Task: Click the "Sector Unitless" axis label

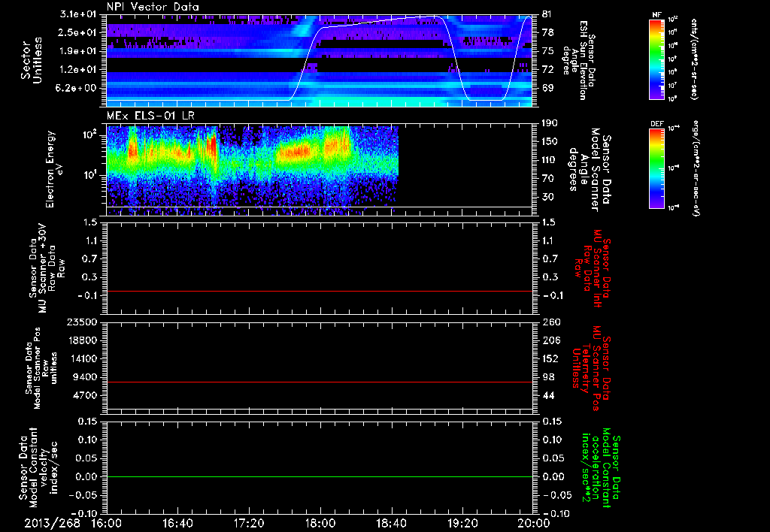Action: pyautogui.click(x=32, y=60)
